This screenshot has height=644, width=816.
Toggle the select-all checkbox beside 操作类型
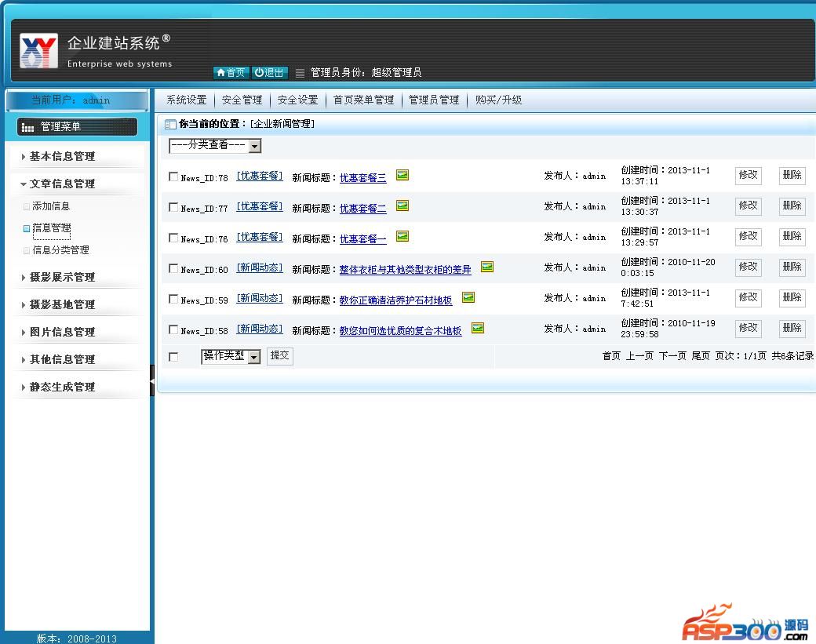[173, 357]
